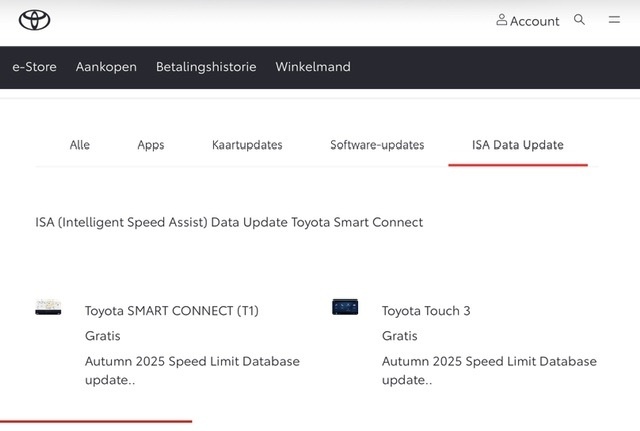Switch to the Apps tab

pos(151,145)
